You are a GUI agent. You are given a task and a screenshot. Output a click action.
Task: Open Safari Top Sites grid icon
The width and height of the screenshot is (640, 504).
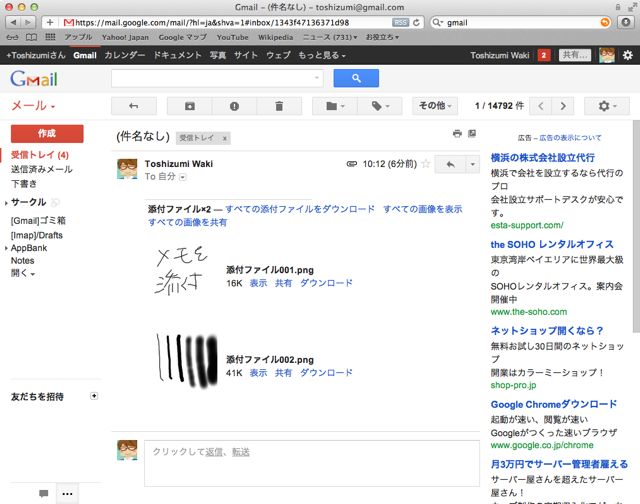(x=50, y=37)
